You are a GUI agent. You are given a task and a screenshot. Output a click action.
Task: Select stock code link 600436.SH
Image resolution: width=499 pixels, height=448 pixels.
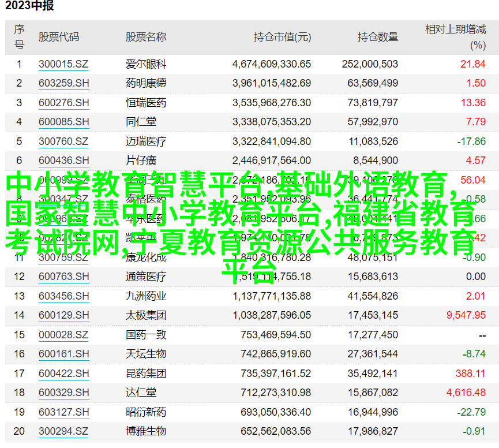[63, 160]
